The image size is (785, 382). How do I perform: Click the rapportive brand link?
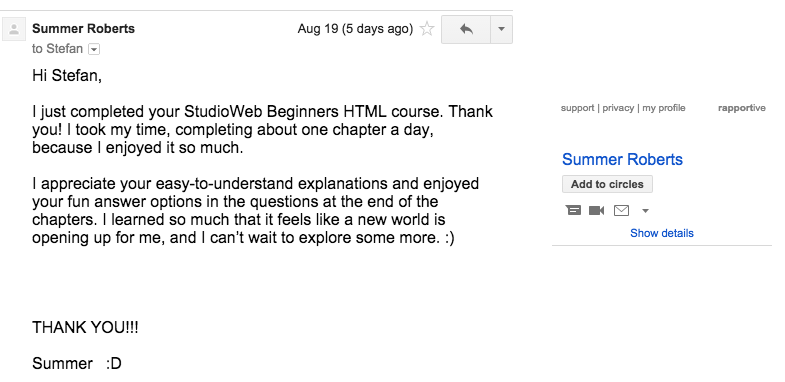tap(741, 108)
